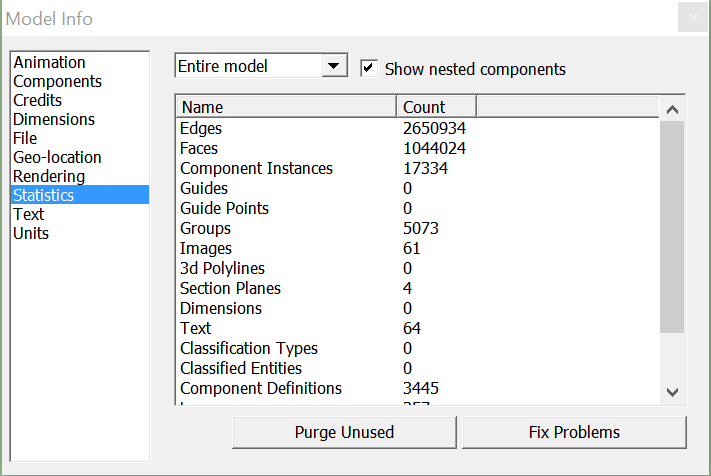This screenshot has height=476, width=711.
Task: Select the Classified Entities row
Action: (417, 368)
